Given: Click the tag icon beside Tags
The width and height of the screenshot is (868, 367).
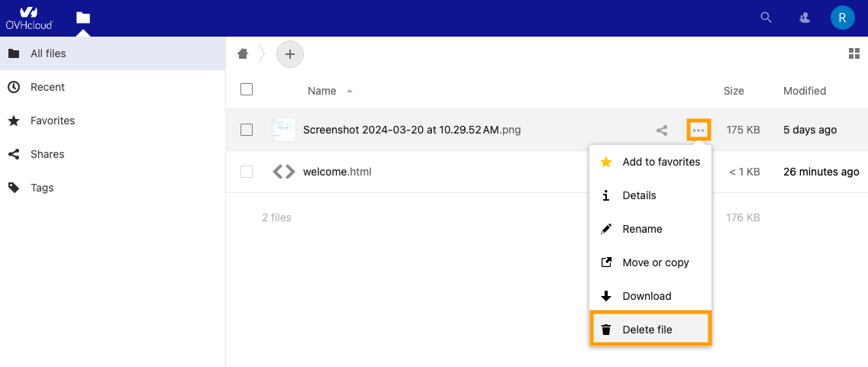Looking at the screenshot, I should pyautogui.click(x=14, y=188).
